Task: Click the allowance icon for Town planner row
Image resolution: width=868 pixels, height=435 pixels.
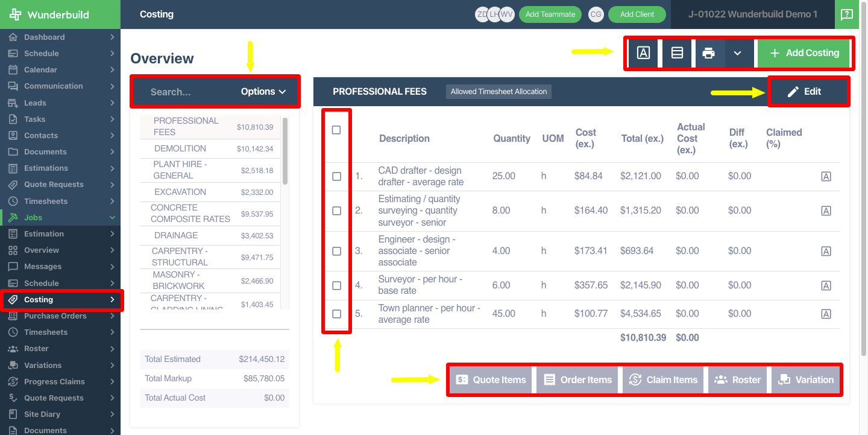Action: (826, 314)
